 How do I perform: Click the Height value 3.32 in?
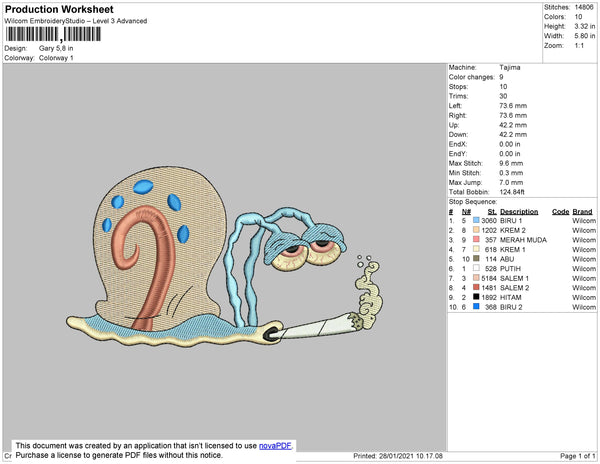[x=585, y=26]
